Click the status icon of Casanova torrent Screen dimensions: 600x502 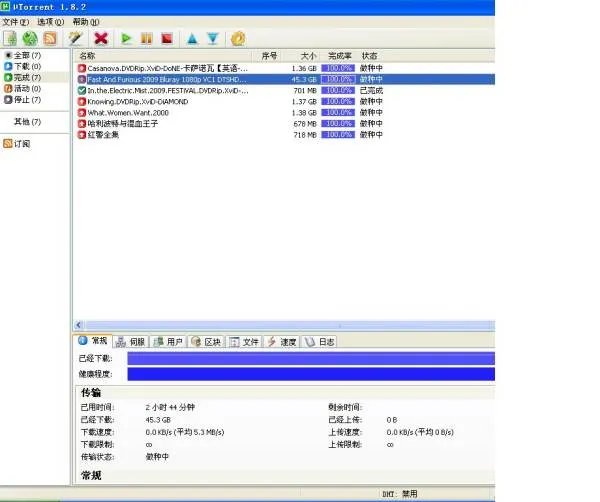click(x=82, y=68)
